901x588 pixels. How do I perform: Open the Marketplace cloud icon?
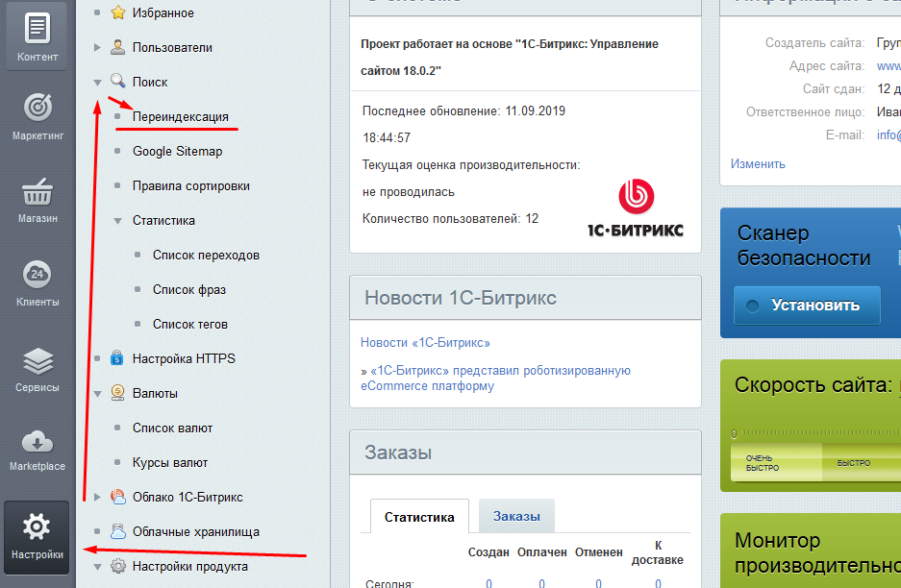pyautogui.click(x=38, y=442)
